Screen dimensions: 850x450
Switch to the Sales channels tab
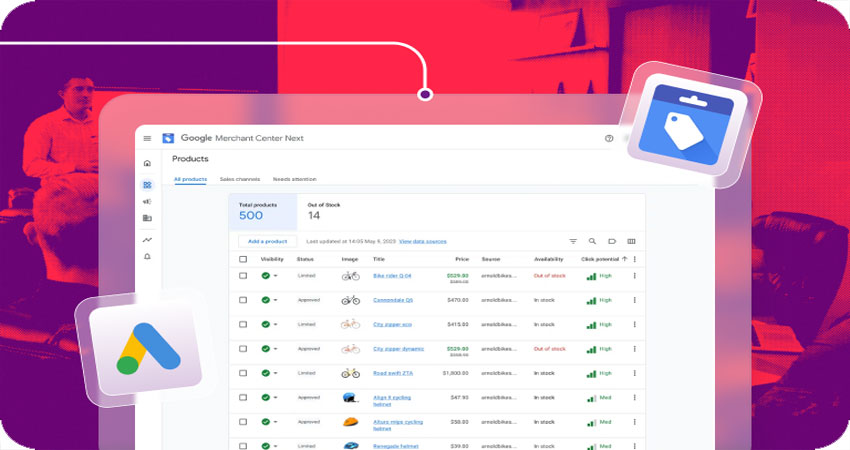(x=240, y=179)
